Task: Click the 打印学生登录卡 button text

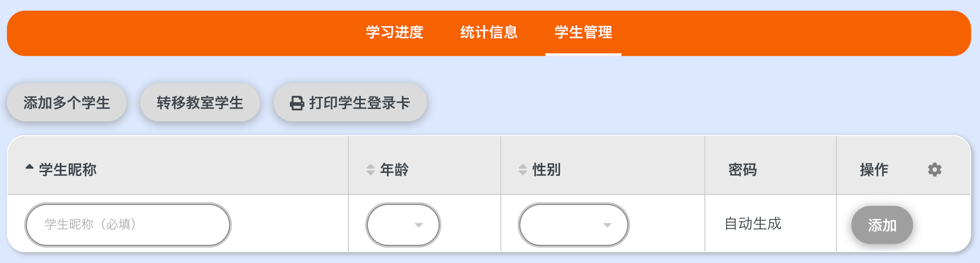Action: point(359,102)
